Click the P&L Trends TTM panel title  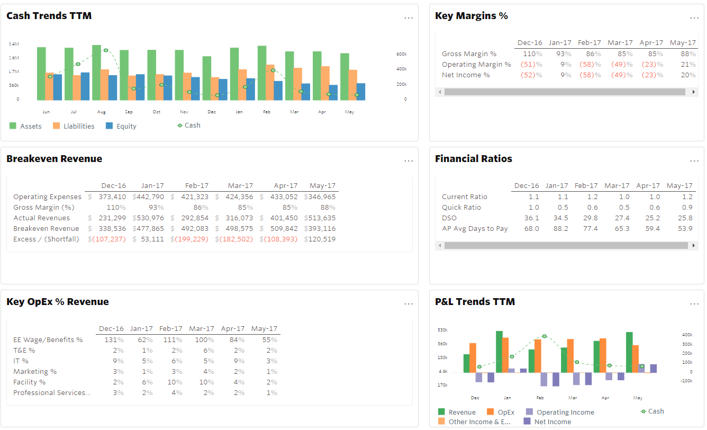click(475, 302)
